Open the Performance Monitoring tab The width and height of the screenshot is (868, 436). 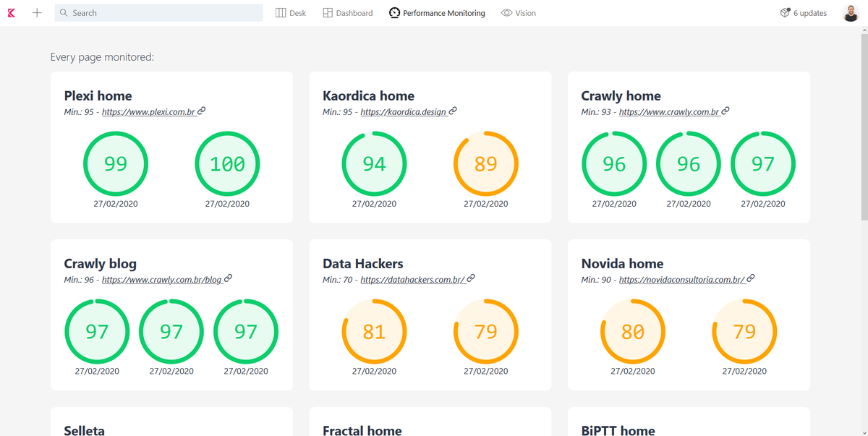pyautogui.click(x=437, y=13)
